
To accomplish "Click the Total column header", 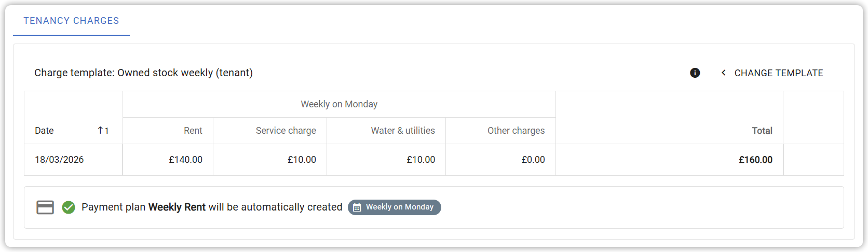I will point(762,131).
